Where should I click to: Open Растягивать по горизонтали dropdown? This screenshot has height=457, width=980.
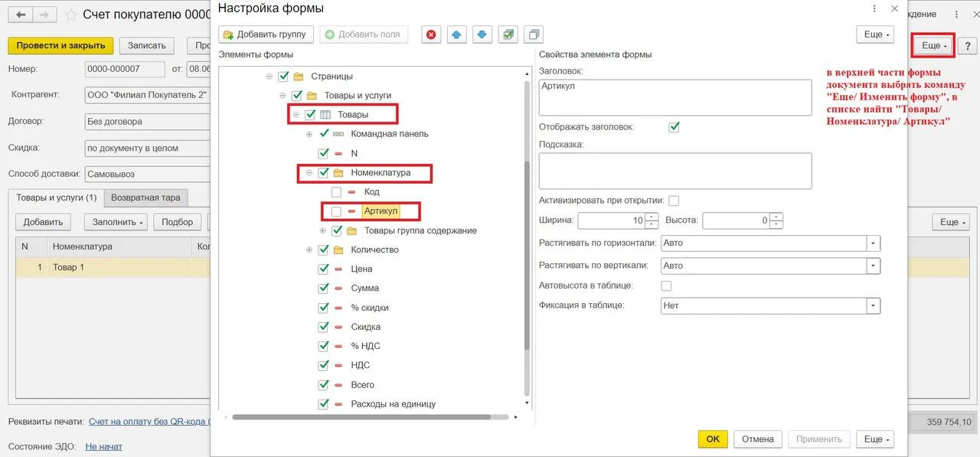click(873, 243)
